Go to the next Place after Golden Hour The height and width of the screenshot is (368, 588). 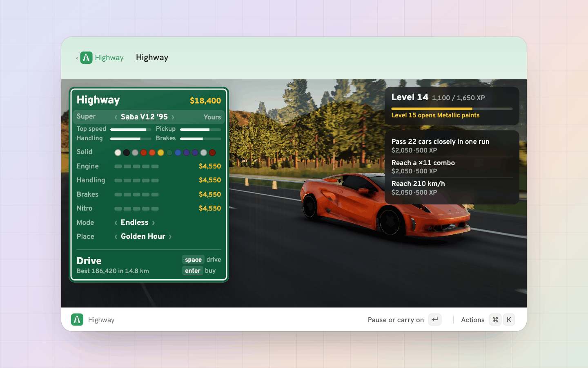coord(170,237)
